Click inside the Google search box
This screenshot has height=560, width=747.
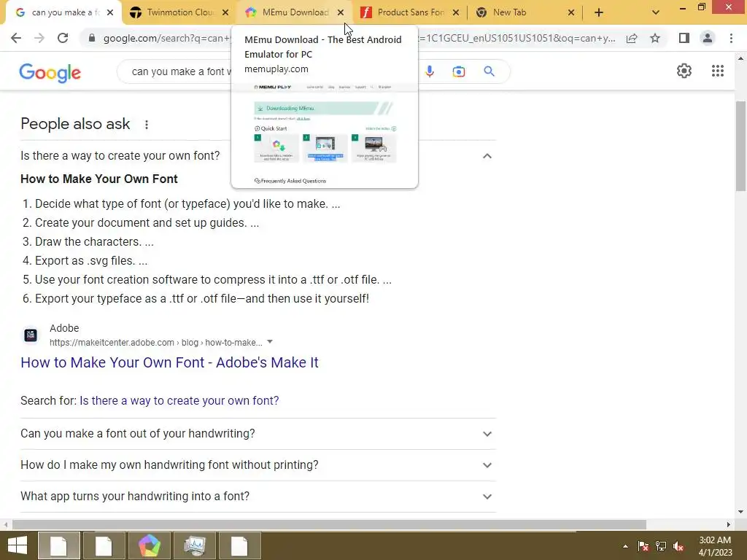[181, 71]
